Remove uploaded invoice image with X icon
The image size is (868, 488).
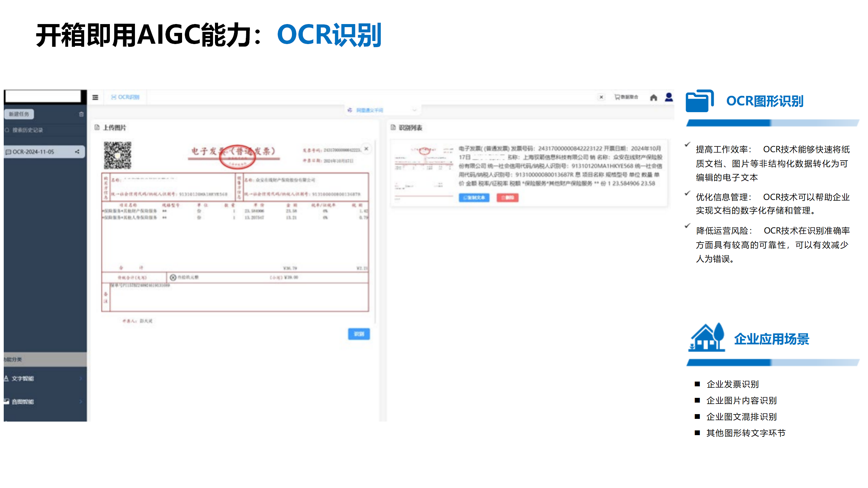tap(366, 149)
